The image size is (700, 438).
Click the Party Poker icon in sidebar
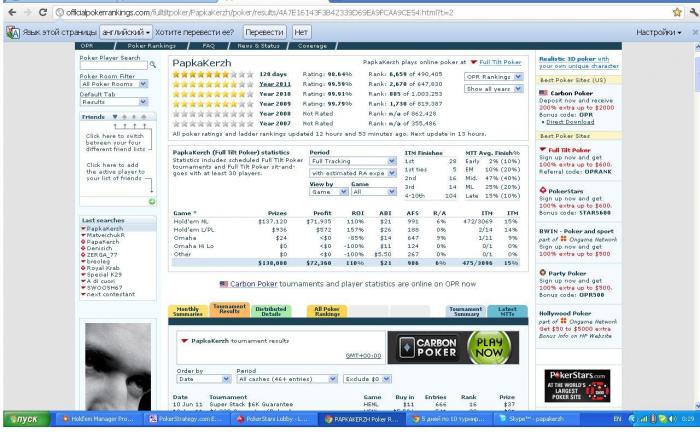[x=543, y=273]
